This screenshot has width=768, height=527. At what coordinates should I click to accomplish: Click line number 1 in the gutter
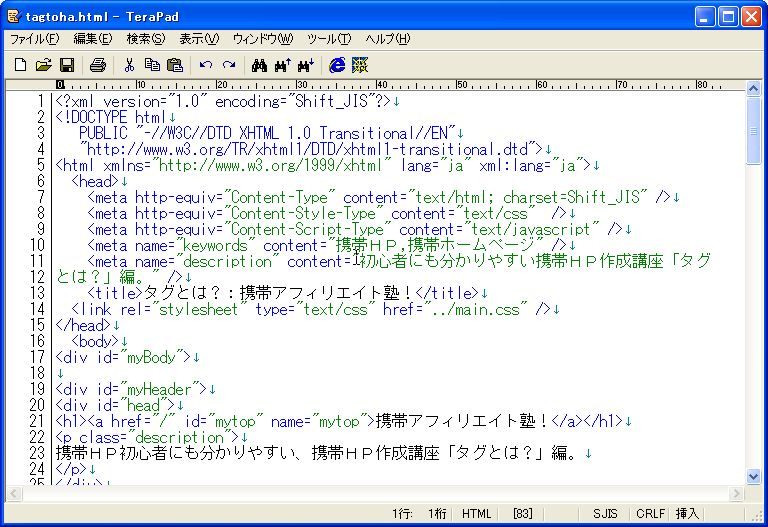point(40,101)
